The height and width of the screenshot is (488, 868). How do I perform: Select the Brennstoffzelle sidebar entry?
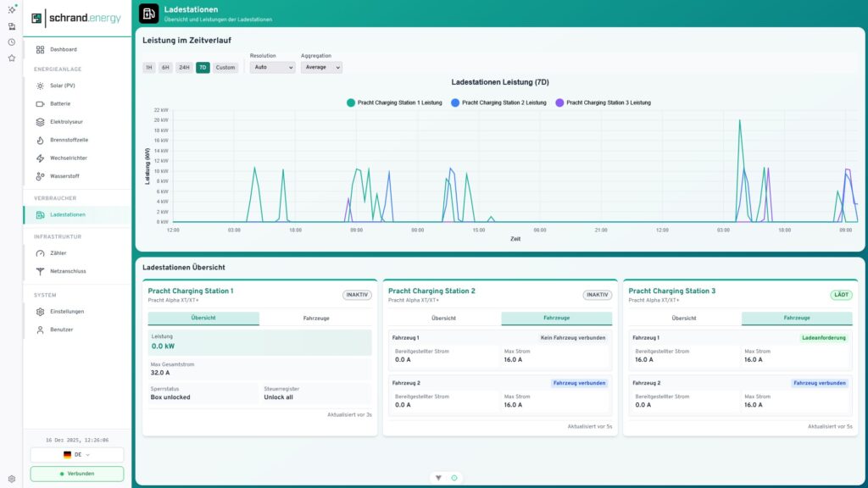[69, 140]
